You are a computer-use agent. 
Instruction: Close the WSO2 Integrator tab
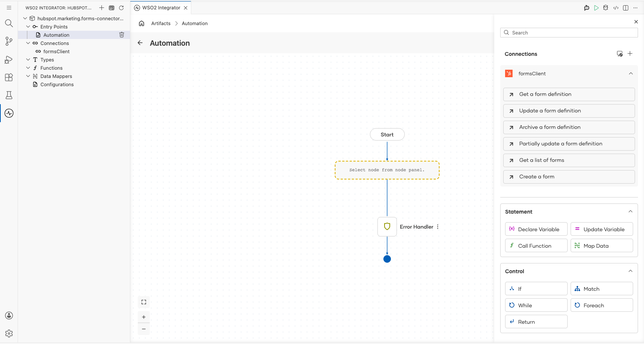(186, 7)
